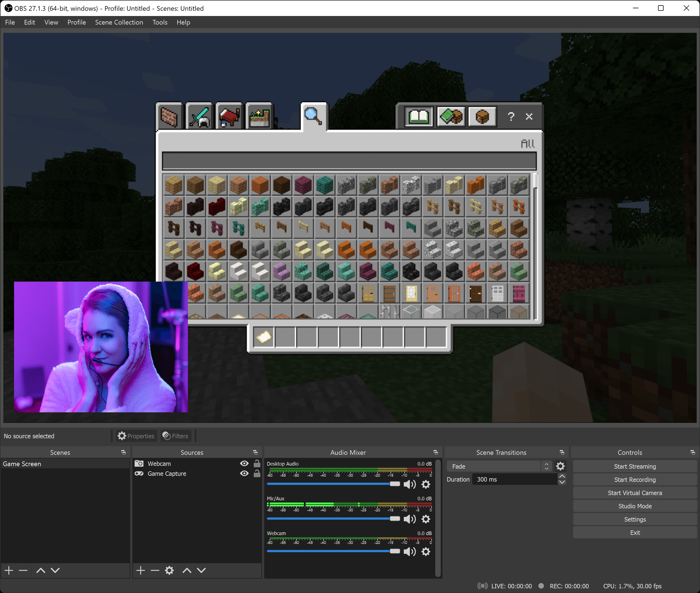Image resolution: width=700 pixels, height=593 pixels.
Task: Lock the Game Capture source
Action: click(257, 473)
